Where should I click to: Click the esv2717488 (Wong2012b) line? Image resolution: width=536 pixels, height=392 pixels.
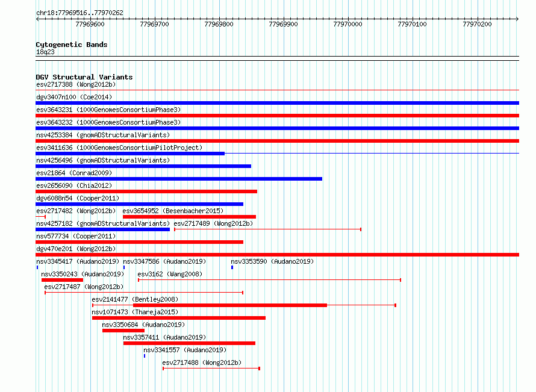211,369
